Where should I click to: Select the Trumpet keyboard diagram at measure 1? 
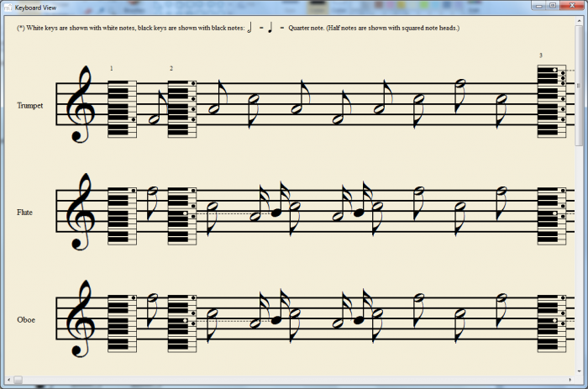coord(123,108)
